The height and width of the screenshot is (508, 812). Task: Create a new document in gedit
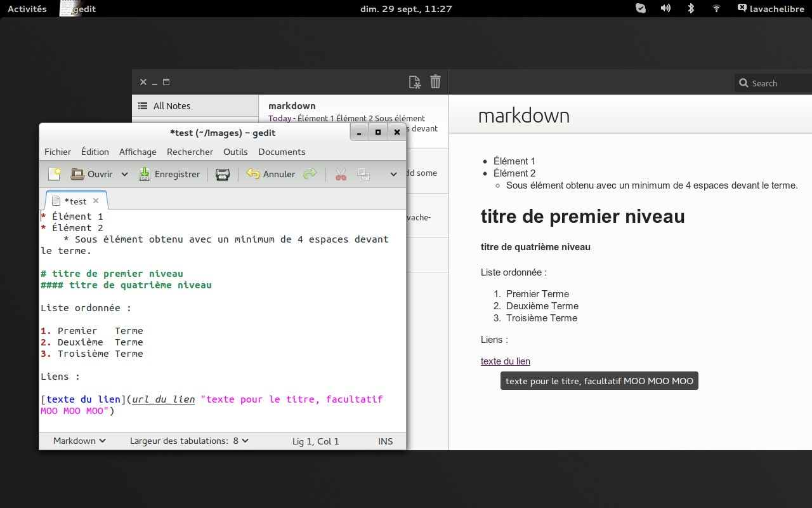55,173
